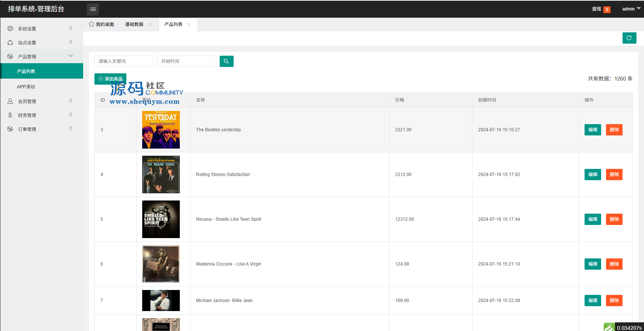
Task: Edit The Beatles-yesterday product
Action: 592,130
